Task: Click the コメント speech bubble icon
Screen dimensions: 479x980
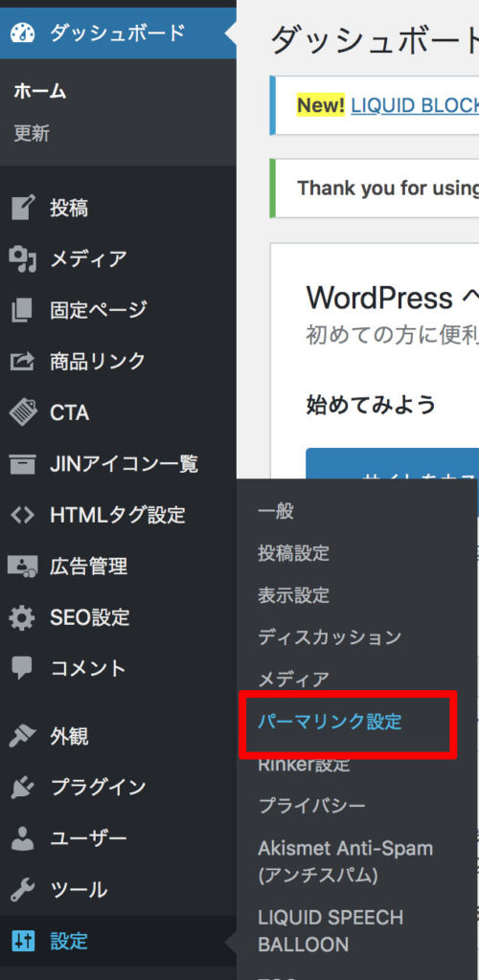Action: point(24,669)
